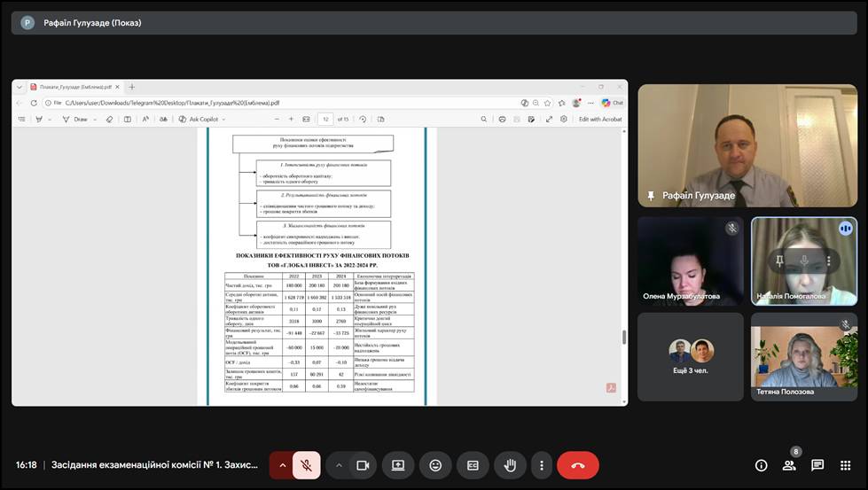Toggle the camera in the call bar
The height and width of the screenshot is (490, 868).
(x=362, y=465)
